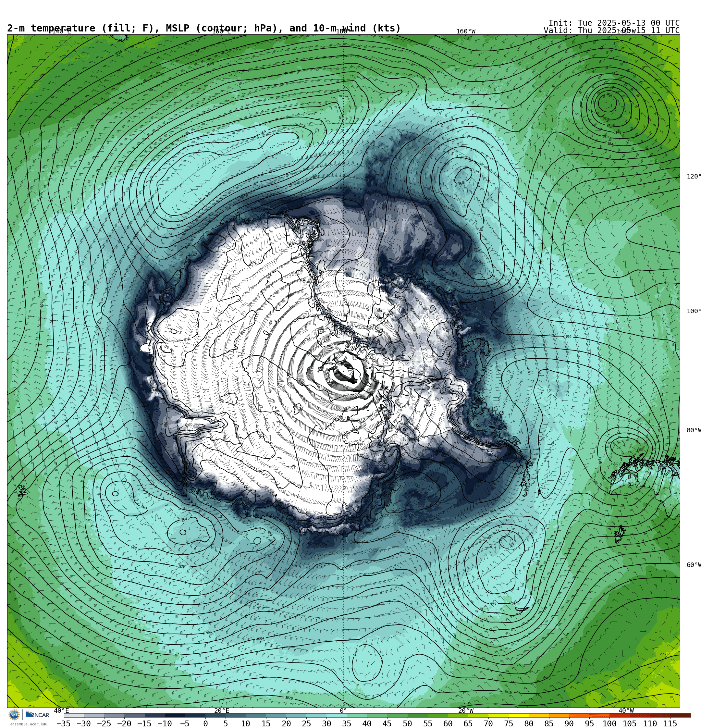
Task: Click the 5 colorbar label
Action: pos(226,723)
